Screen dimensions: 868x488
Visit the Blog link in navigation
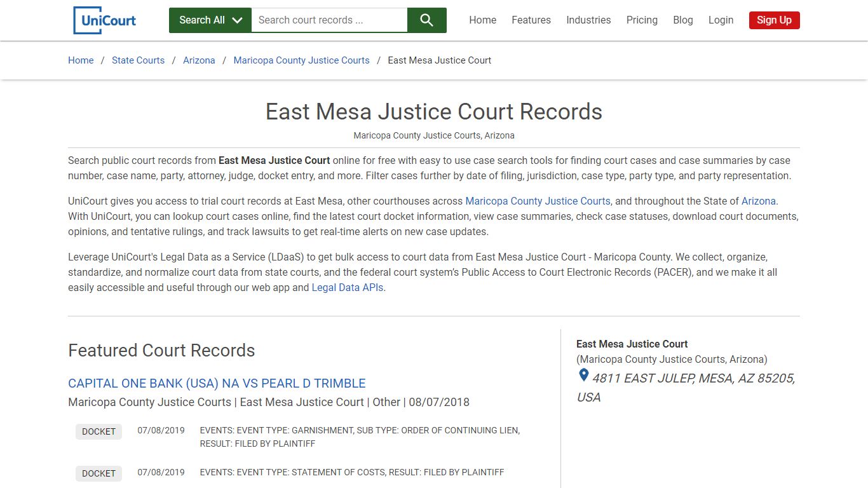pyautogui.click(x=683, y=20)
